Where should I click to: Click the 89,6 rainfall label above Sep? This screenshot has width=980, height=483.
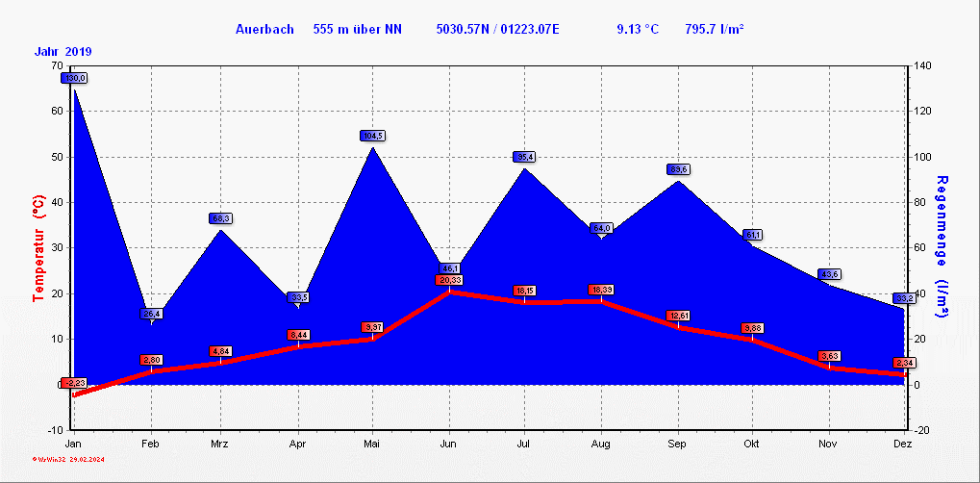(x=678, y=169)
